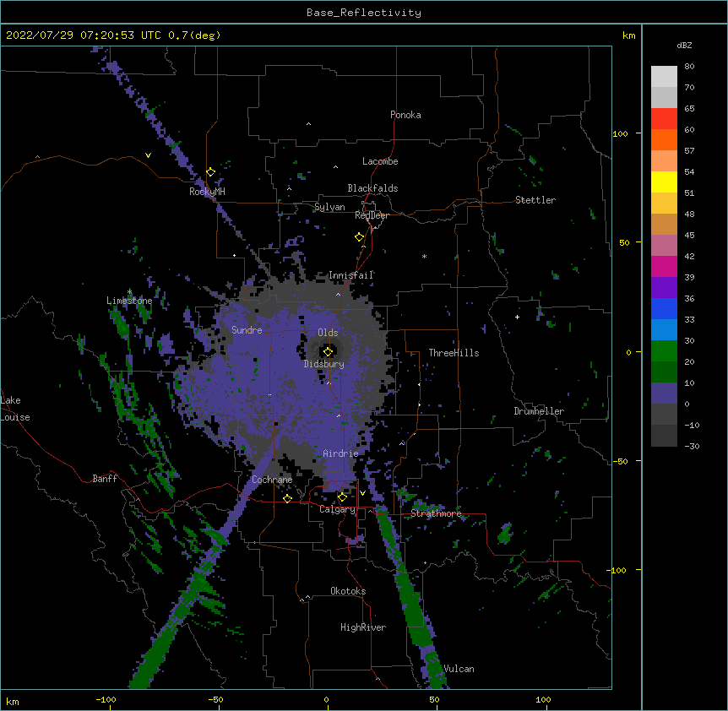Click the Calgary city label

pyautogui.click(x=338, y=509)
